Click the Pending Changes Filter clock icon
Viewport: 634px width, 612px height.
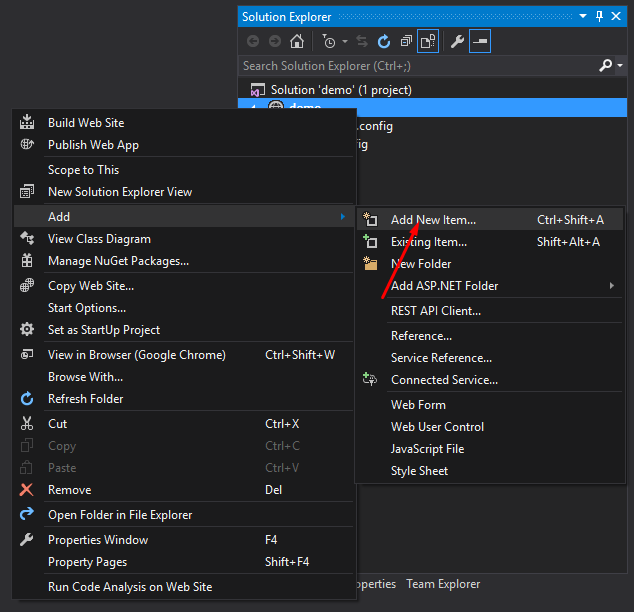329,41
